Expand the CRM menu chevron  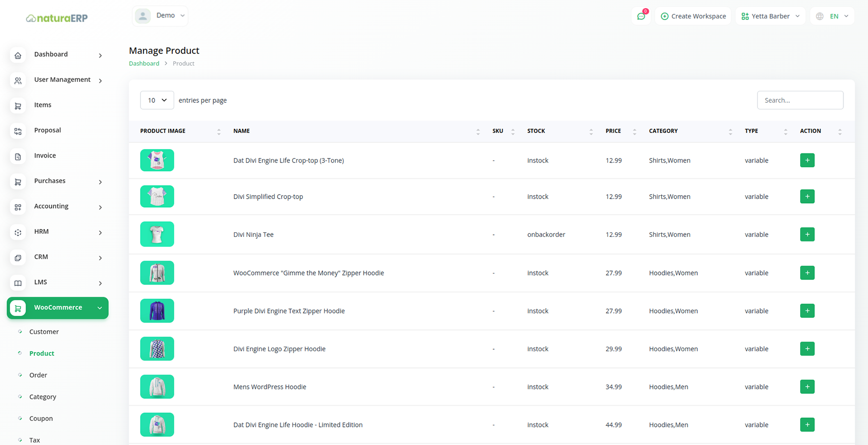click(100, 258)
